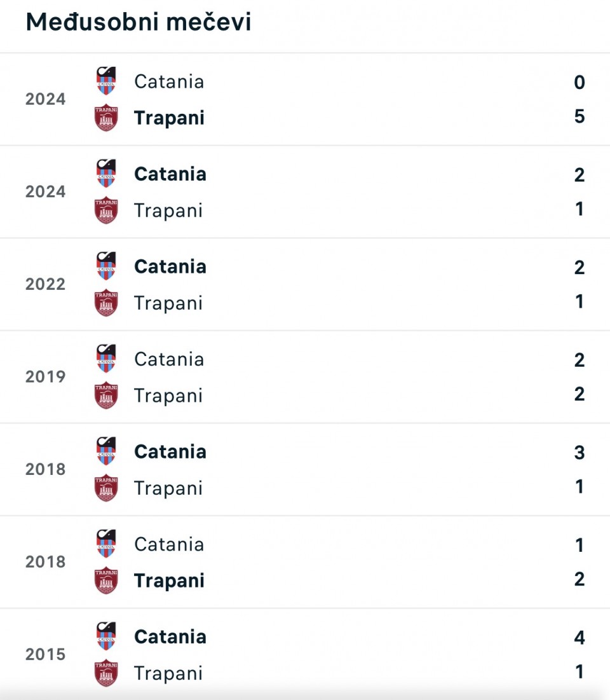Click Catania crest in the 2022 match
The height and width of the screenshot is (700, 610).
pos(106,266)
